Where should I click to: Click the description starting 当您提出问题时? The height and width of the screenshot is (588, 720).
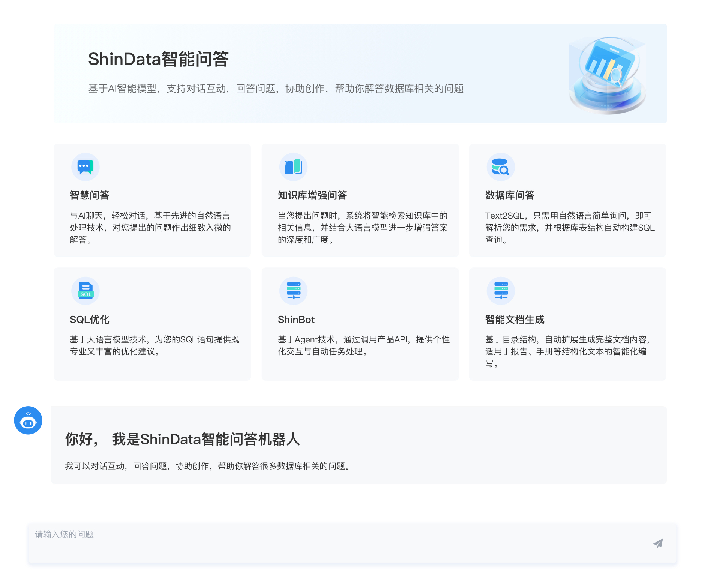tap(363, 228)
